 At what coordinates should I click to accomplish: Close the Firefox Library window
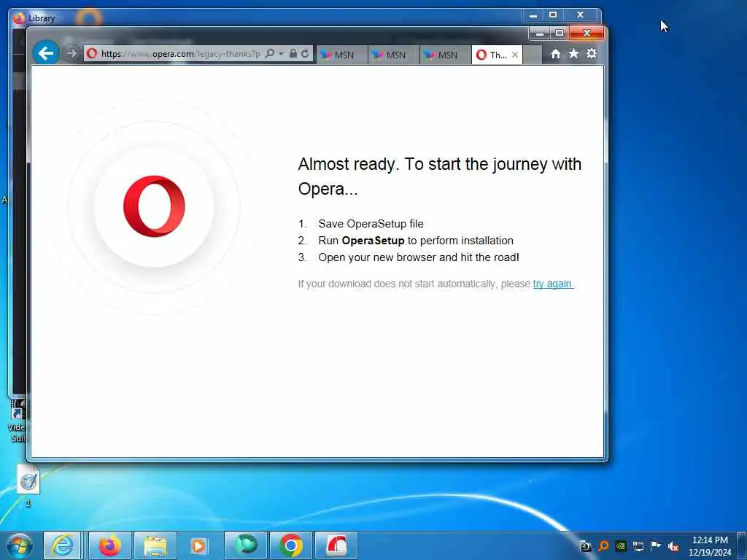tap(580, 15)
